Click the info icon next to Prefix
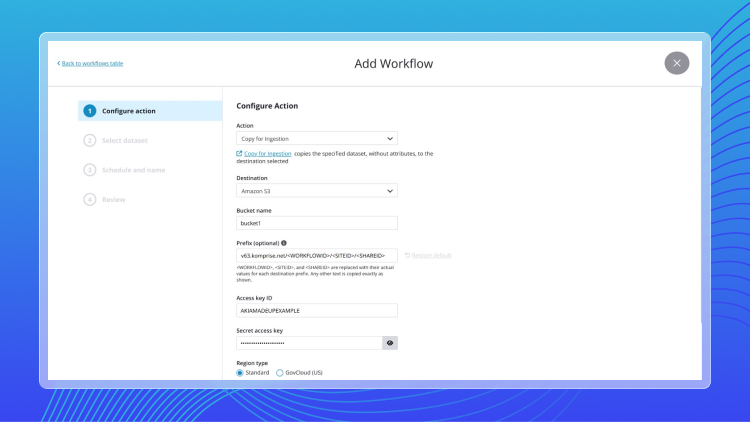Screen dimensions: 750x422 click(284, 243)
